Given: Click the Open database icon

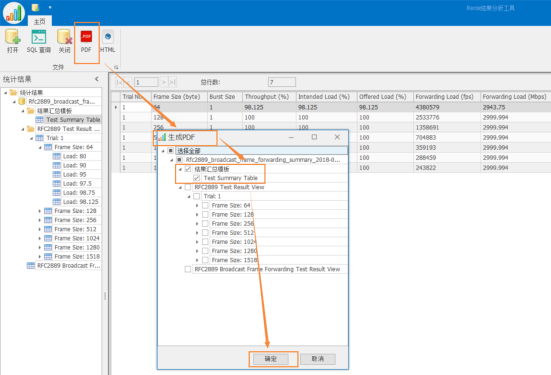Looking at the screenshot, I should click(x=13, y=37).
